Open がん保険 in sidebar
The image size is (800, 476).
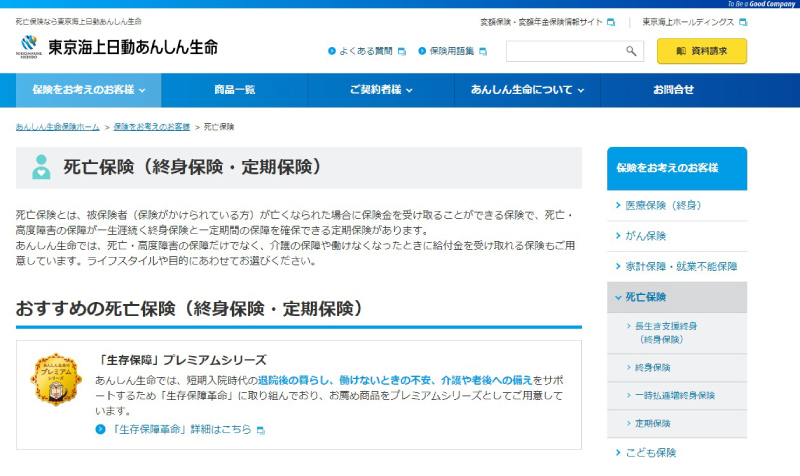677,236
